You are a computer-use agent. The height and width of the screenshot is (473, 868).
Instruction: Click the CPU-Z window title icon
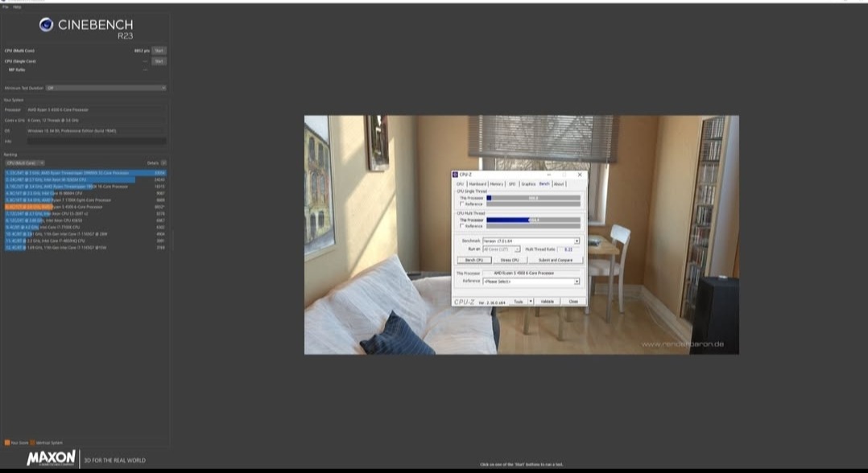[x=456, y=175]
